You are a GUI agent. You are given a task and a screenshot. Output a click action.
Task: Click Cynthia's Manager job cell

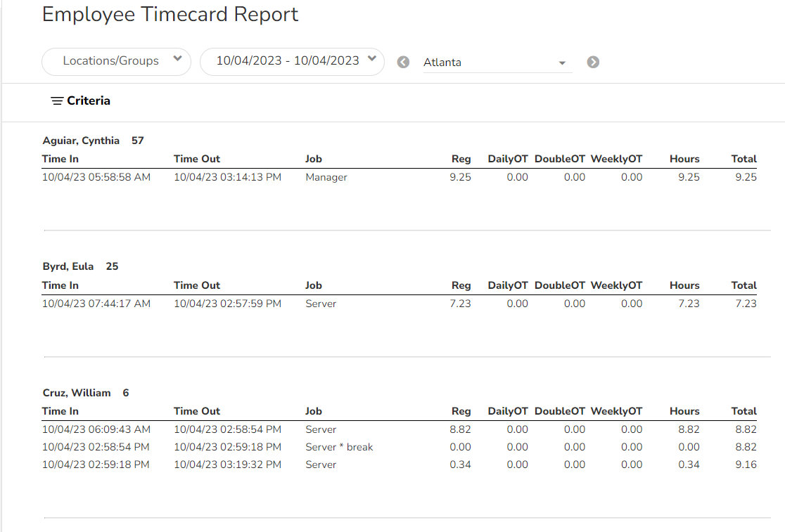point(326,177)
